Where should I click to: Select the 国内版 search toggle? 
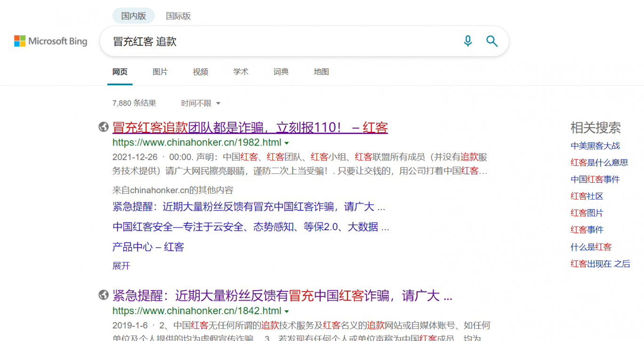pyautogui.click(x=134, y=16)
